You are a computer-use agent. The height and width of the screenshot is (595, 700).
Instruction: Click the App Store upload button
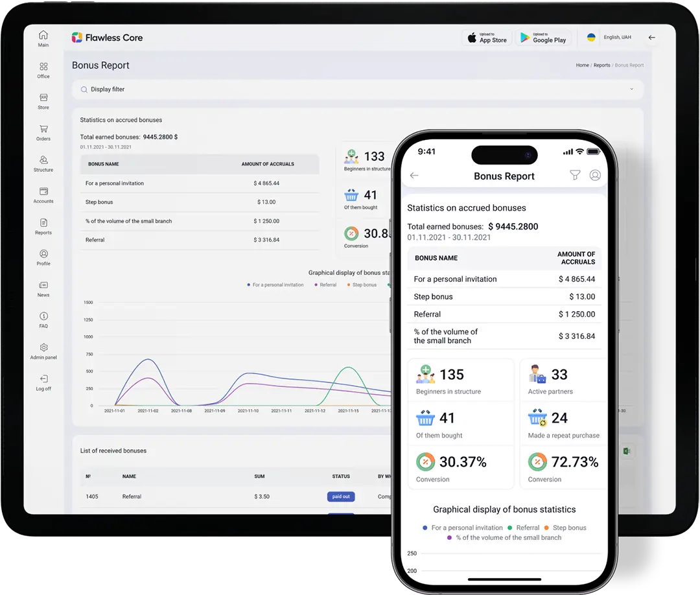[487, 38]
